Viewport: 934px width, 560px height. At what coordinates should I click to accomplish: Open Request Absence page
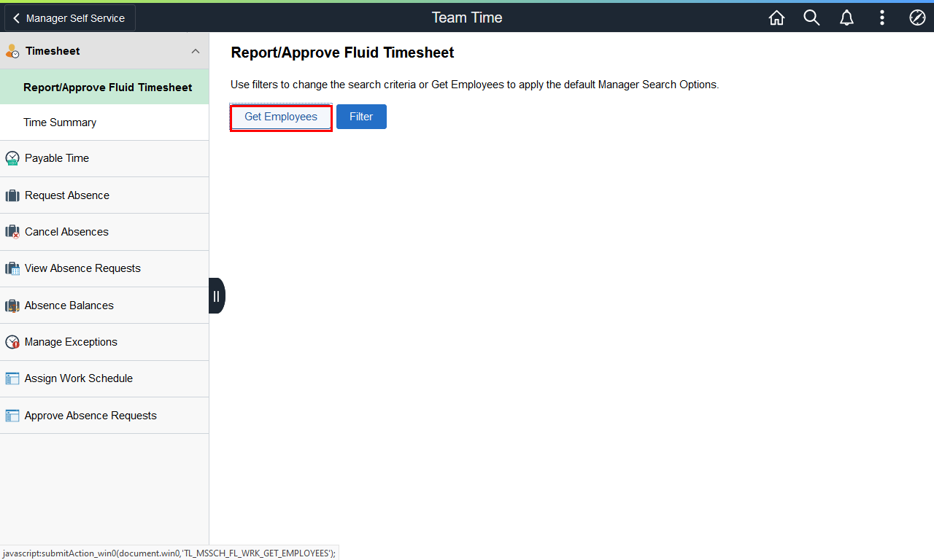pyautogui.click(x=104, y=195)
